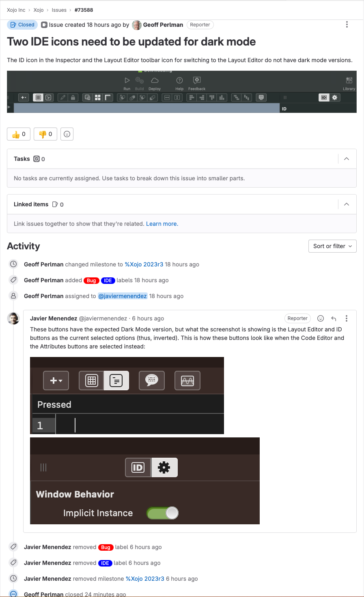Give the issue a thumbs up

tap(19, 134)
